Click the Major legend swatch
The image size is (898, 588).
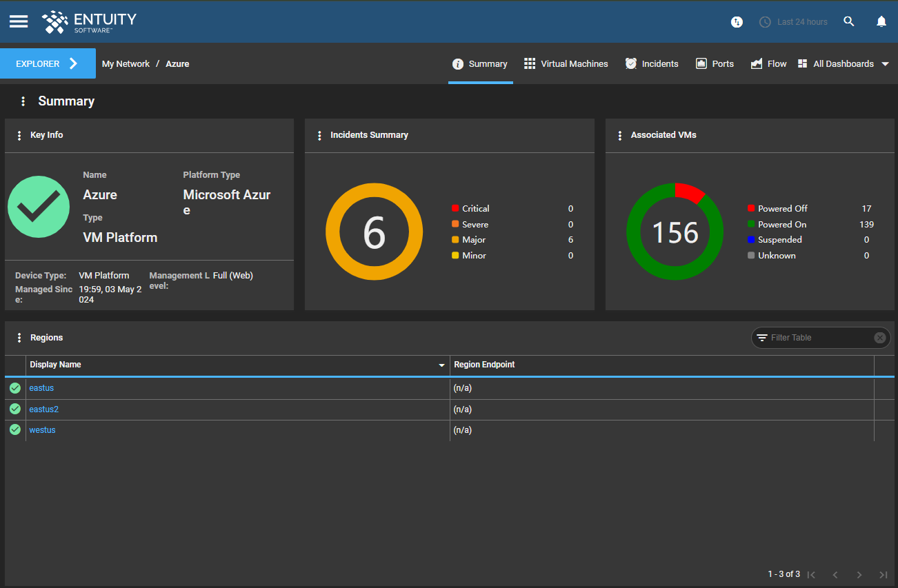click(455, 240)
